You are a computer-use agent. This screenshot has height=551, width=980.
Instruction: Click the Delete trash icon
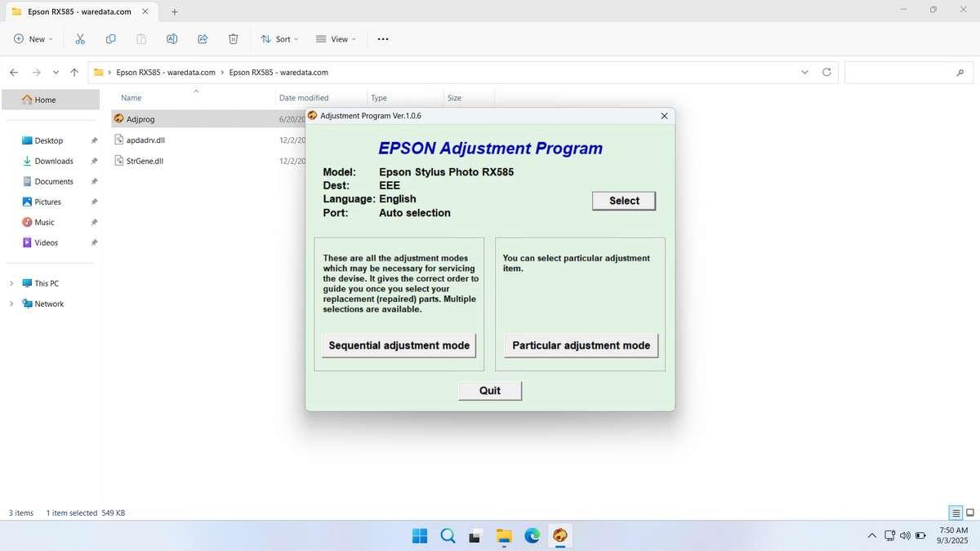233,38
